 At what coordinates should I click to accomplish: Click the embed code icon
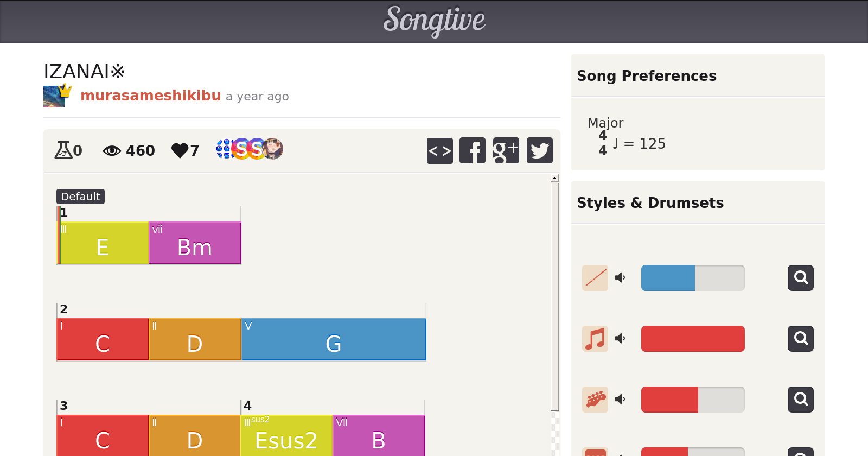pyautogui.click(x=439, y=150)
